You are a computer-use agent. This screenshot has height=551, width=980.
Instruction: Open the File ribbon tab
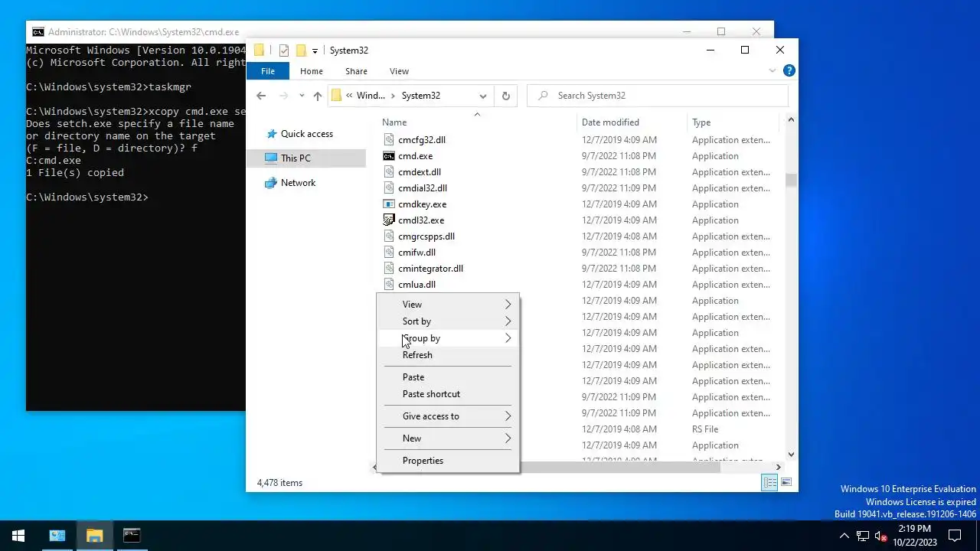point(267,71)
